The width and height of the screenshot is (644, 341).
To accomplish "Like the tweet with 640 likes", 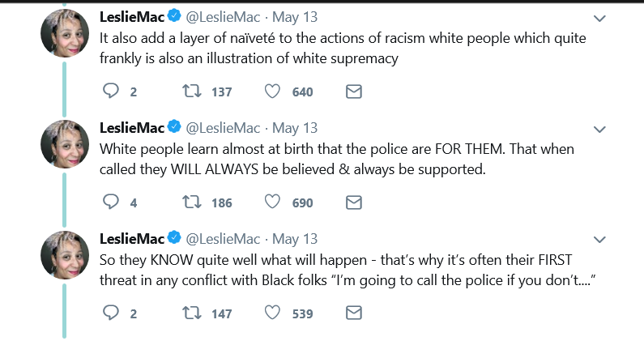I will tap(273, 92).
